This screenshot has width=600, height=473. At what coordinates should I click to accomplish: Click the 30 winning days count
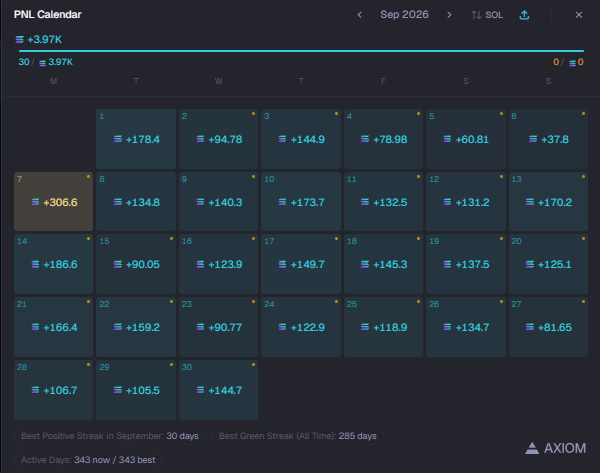pyautogui.click(x=24, y=62)
